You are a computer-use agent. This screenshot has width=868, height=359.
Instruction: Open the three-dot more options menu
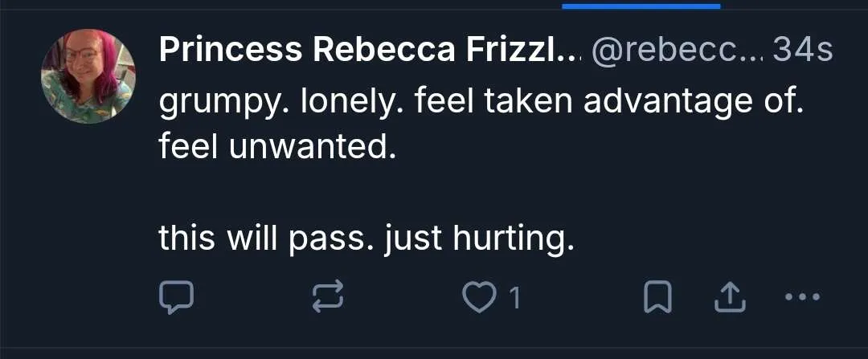point(803,297)
